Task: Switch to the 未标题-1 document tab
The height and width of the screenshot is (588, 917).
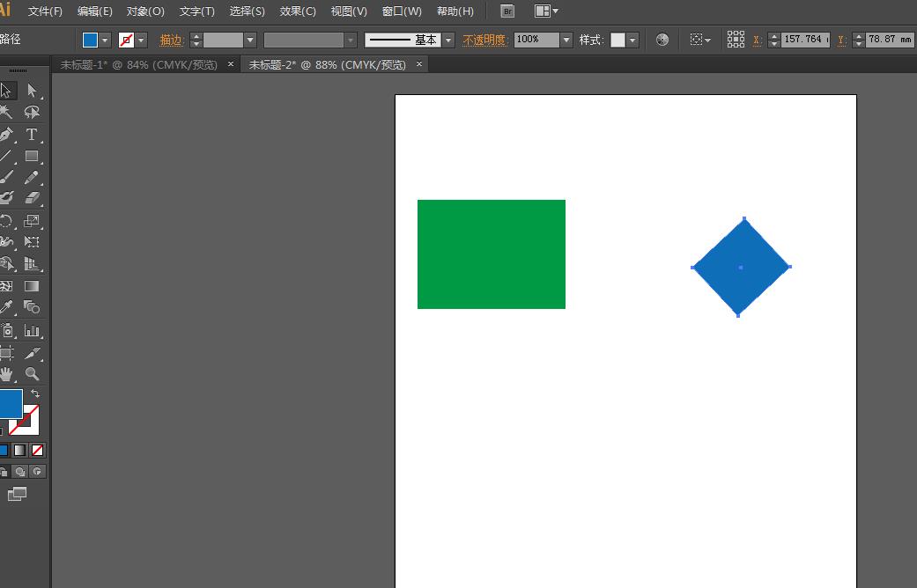Action: click(138, 64)
